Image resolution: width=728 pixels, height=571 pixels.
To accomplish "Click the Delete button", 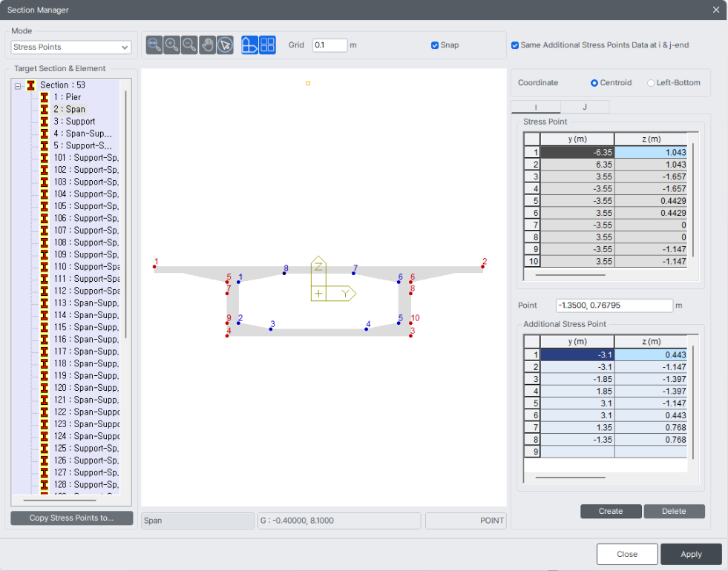I will [674, 511].
